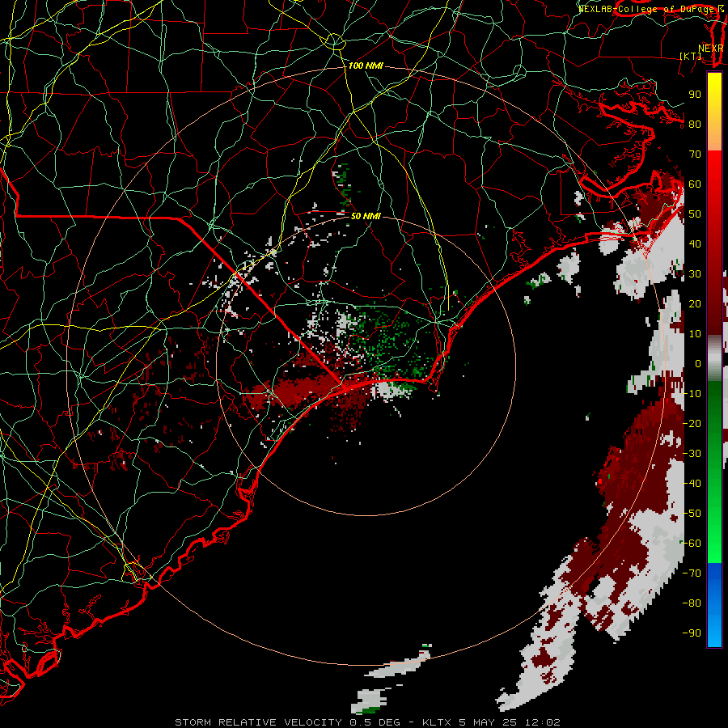
Task: Click the positive "60" scale label
Action: point(695,184)
